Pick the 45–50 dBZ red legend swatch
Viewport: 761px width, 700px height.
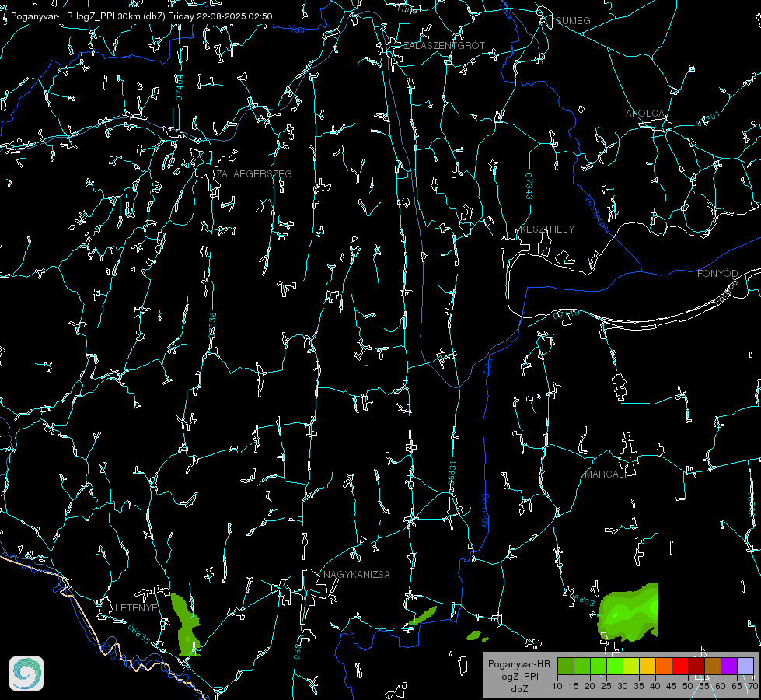coord(680,666)
